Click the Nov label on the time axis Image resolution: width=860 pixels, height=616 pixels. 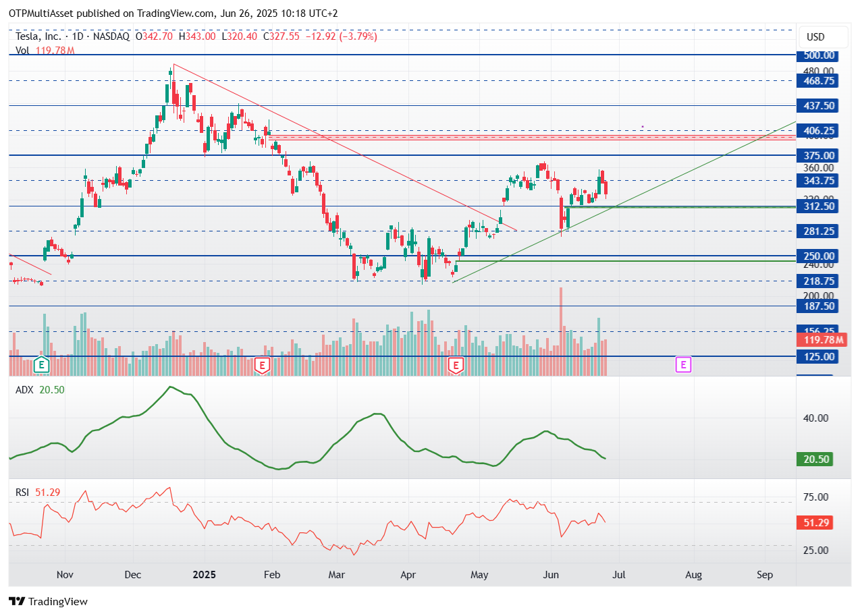click(65, 575)
